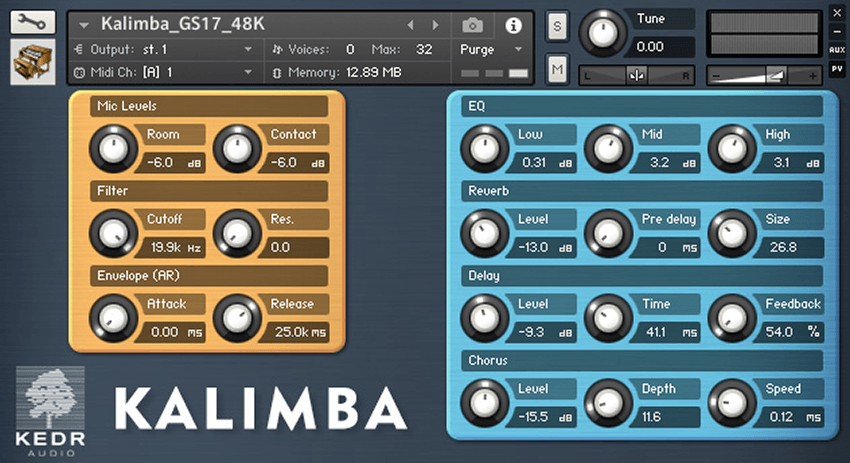850x463 pixels.
Task: Click the Chorus Depth knob
Action: coord(608,402)
